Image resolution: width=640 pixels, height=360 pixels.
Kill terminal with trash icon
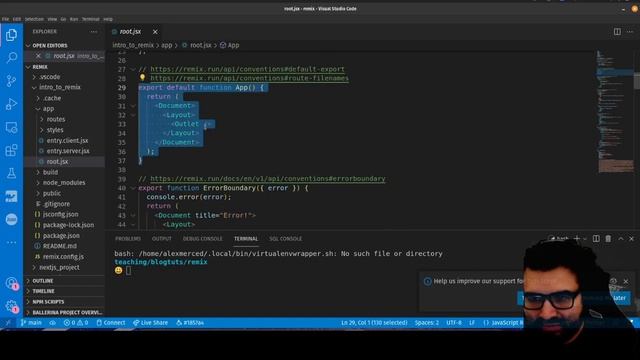[x=608, y=239]
